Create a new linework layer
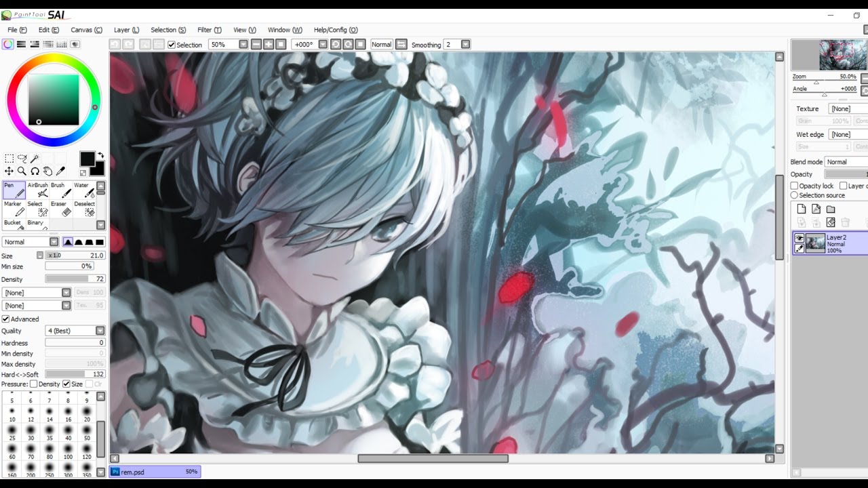 tap(816, 209)
